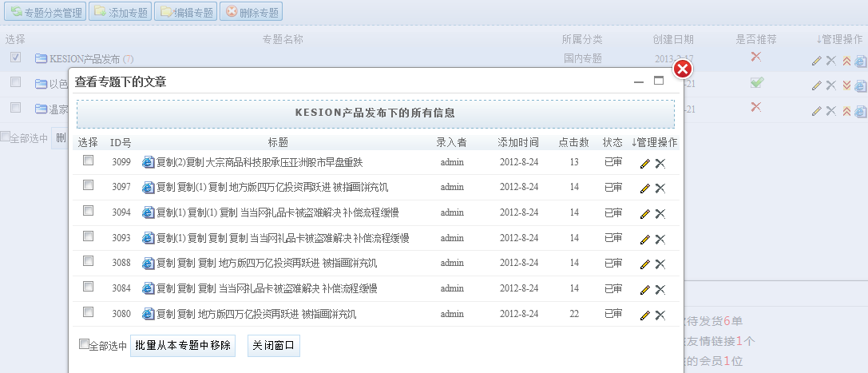The width and height of the screenshot is (868, 373).
Task: Check the box for article 3088
Action: pos(88,260)
